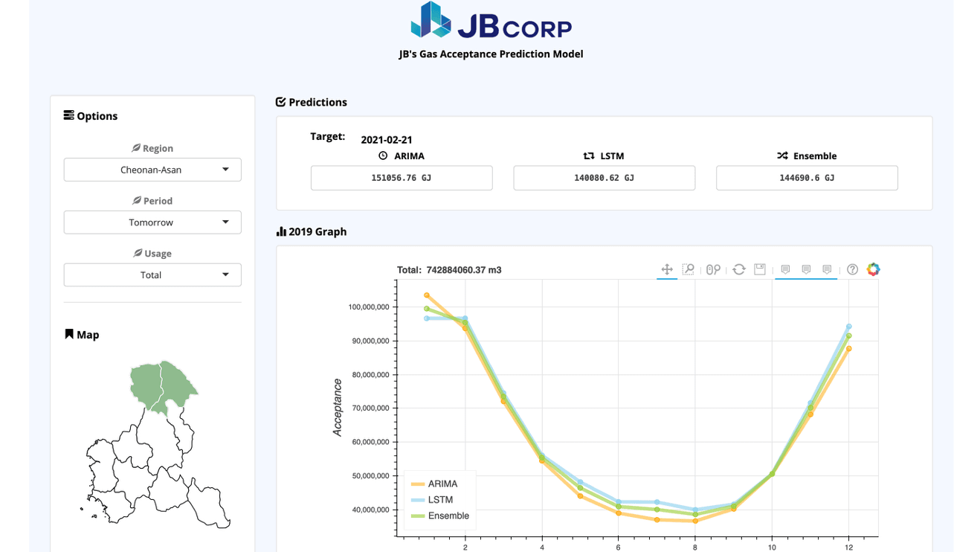This screenshot has height=552, width=980.
Task: Toggle the first hover tooltip tool
Action: [x=785, y=269]
